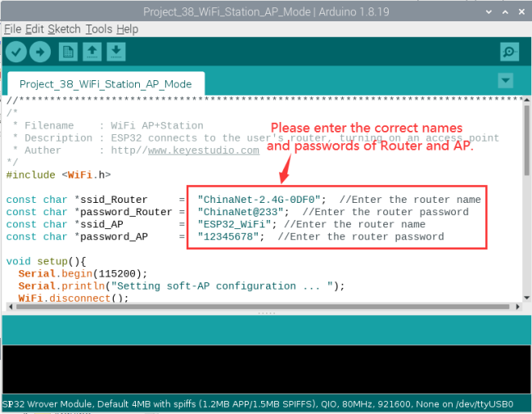Click the *password_Router variable name
532x414 pixels.
tap(123, 212)
